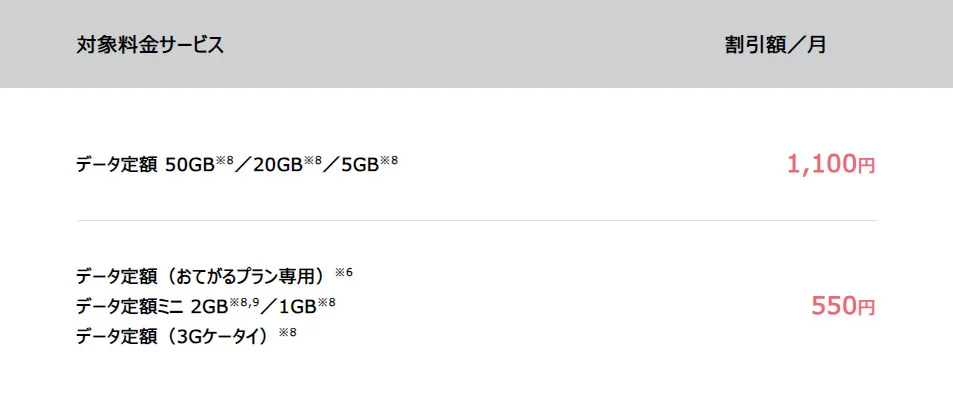The width and height of the screenshot is (953, 394).
Task: Open the ※6 footnote marker
Action: [344, 272]
